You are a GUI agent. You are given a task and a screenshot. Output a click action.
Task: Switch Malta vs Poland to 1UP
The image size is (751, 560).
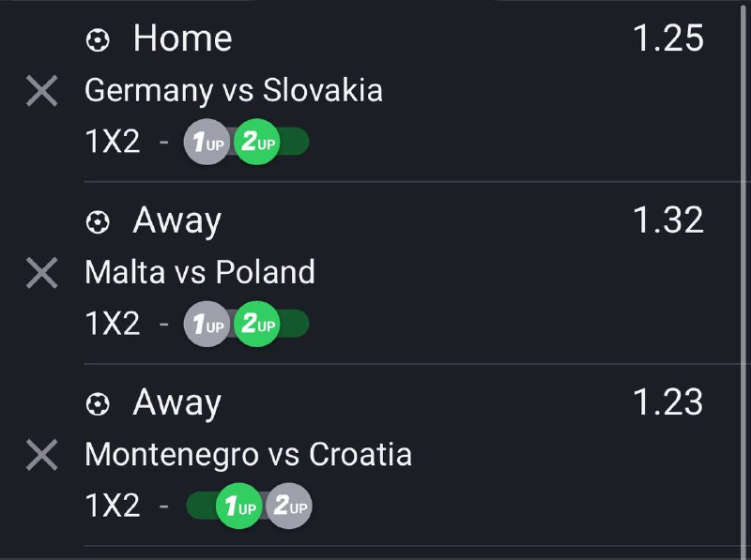(207, 325)
